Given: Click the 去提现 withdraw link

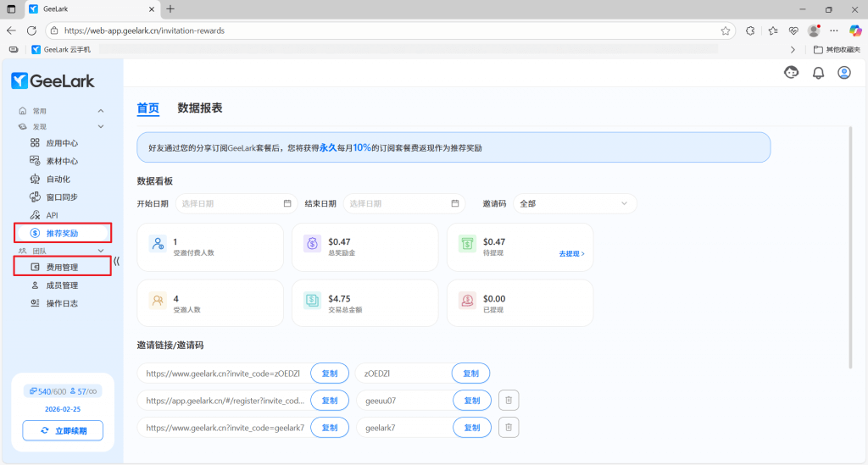Looking at the screenshot, I should [x=570, y=253].
